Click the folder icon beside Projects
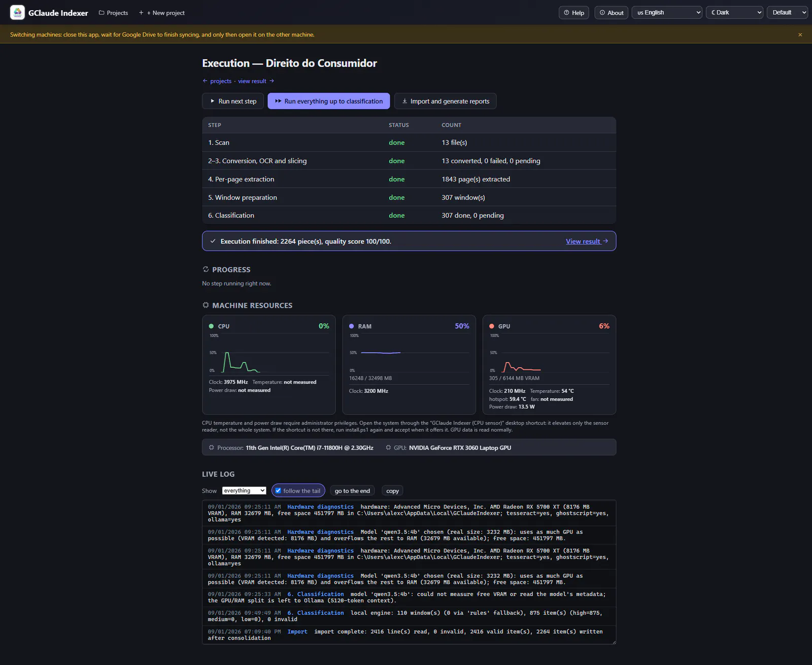The image size is (812, 665). (101, 13)
